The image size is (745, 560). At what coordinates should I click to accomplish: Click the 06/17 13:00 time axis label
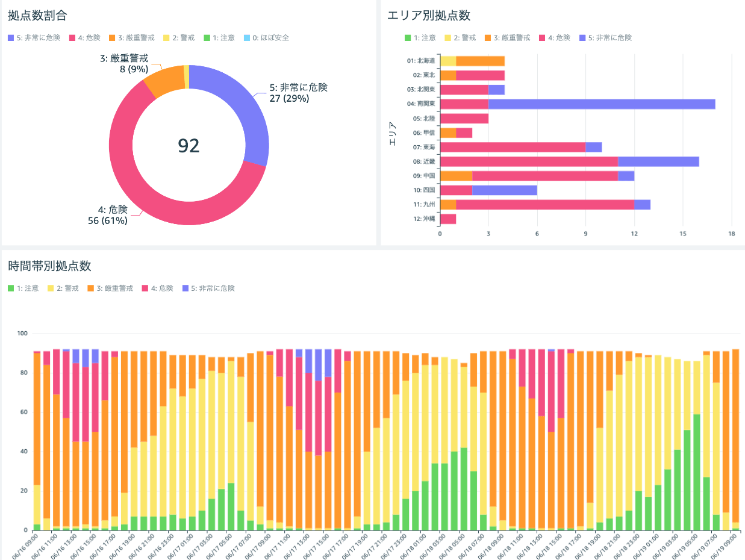pos(295,547)
